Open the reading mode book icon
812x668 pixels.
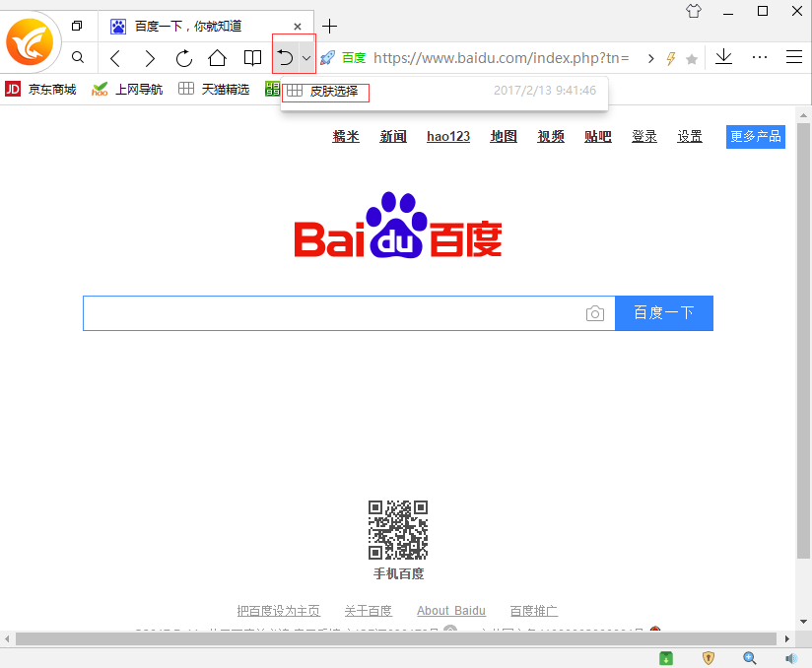[x=251, y=57]
